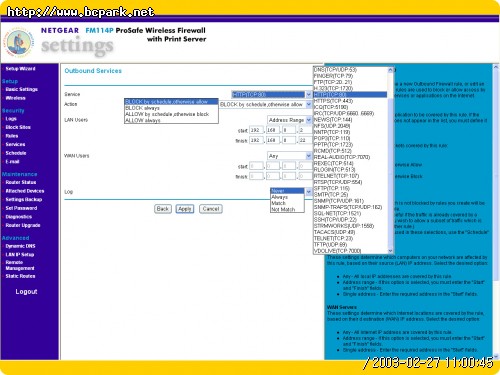
Task: Select H.323(TCP:1720) service
Action: (x=350, y=88)
